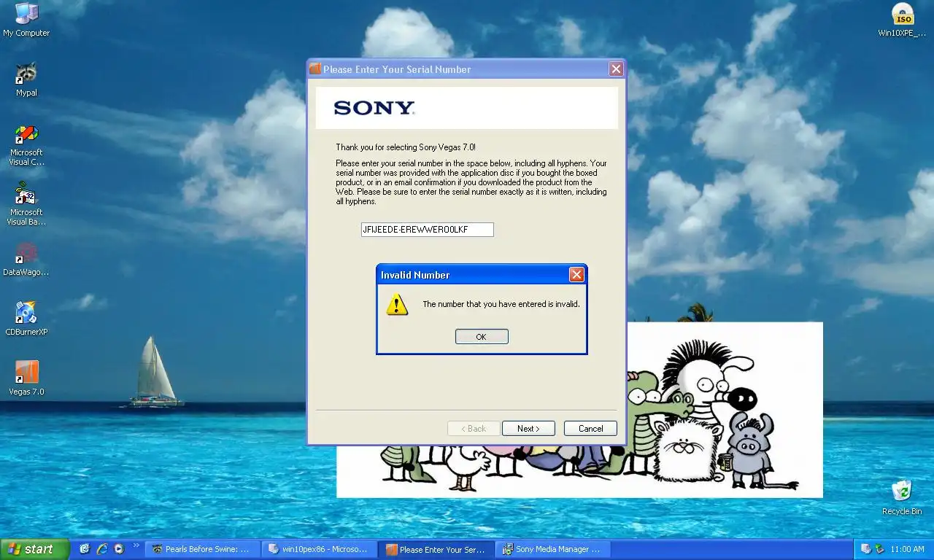Click the first system tray icon
The width and height of the screenshot is (934, 560).
865,549
